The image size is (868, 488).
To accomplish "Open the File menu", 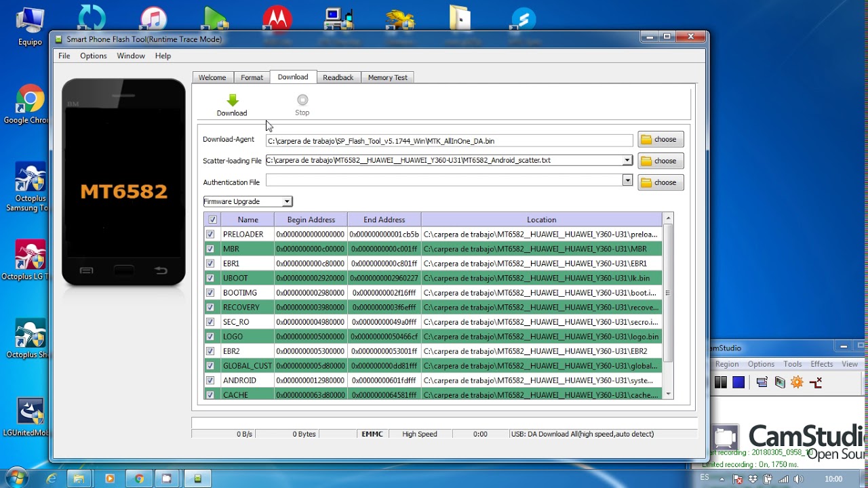I will point(64,56).
